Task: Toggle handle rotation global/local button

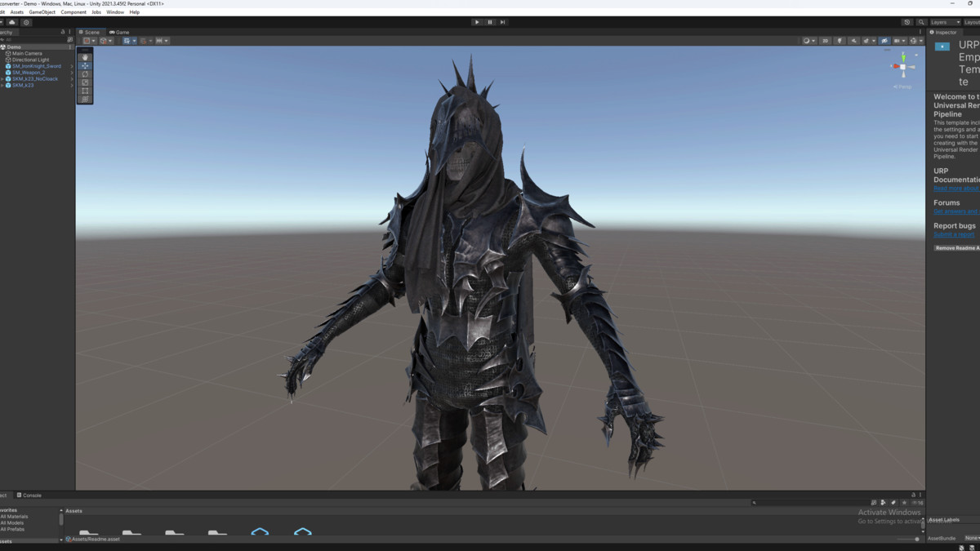Action: 106,41
